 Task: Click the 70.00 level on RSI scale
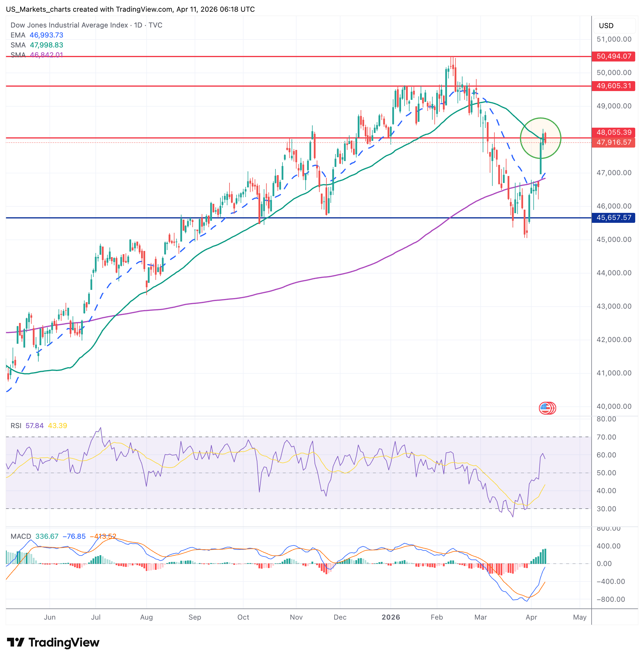coord(606,437)
